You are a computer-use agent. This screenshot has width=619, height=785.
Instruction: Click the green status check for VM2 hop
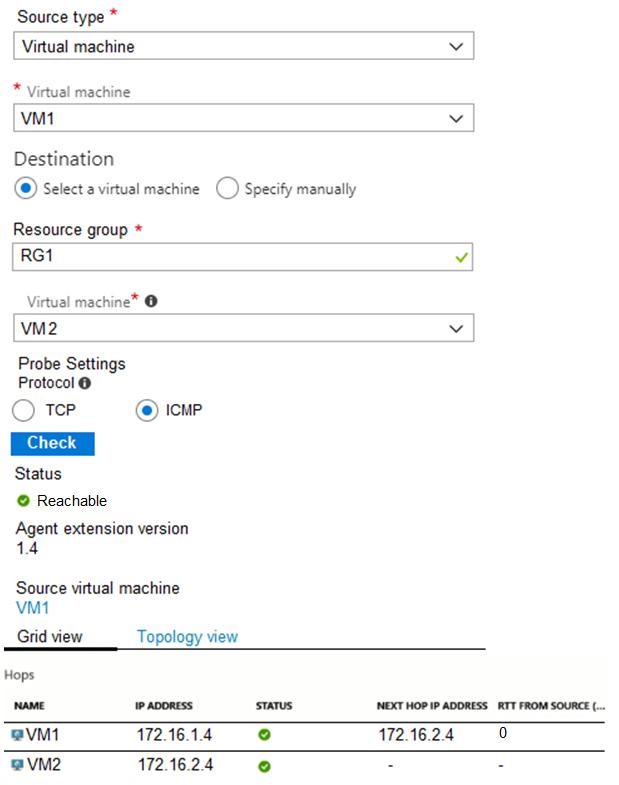coord(264,766)
